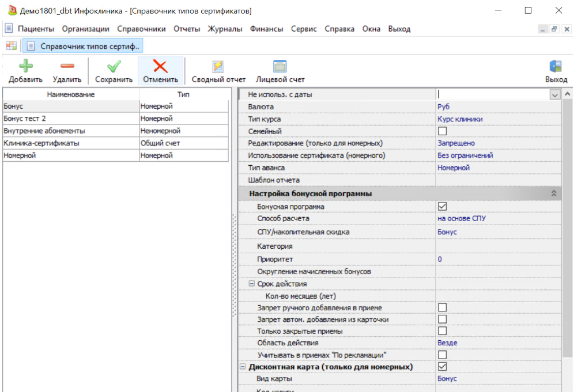
Task: Open Сводный отчет from the toolbar
Action: coord(218,66)
